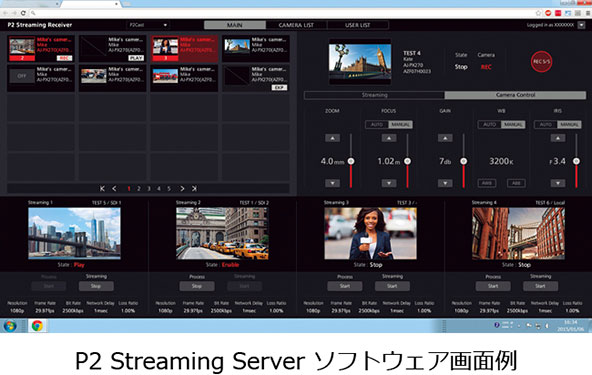
Task: Open the Chrome menu icon
Action: tap(587, 13)
